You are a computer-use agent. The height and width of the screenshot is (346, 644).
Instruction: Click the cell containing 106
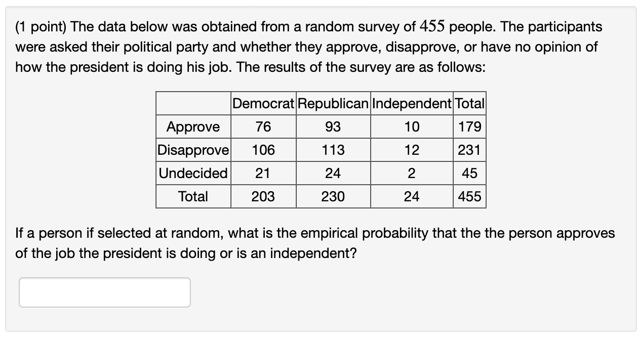click(x=262, y=150)
